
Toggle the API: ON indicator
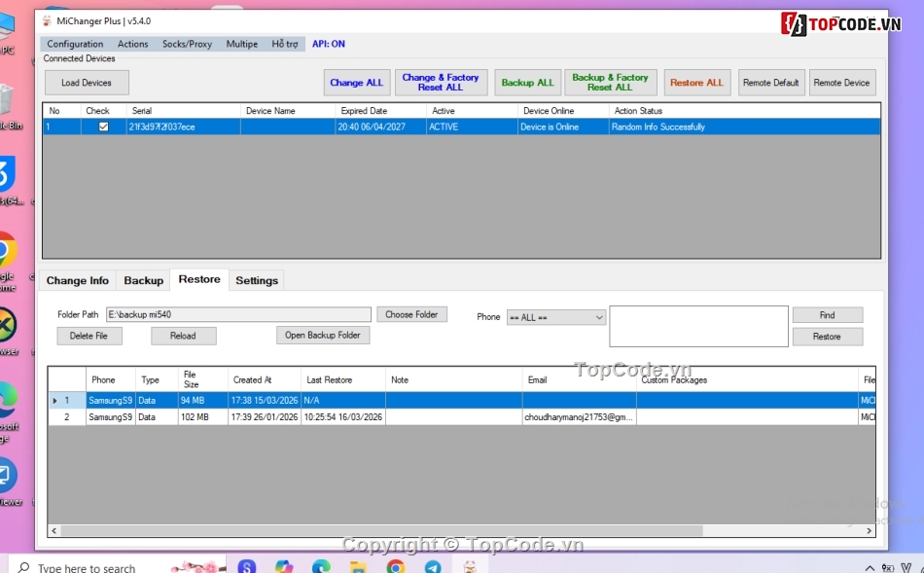pyautogui.click(x=328, y=44)
